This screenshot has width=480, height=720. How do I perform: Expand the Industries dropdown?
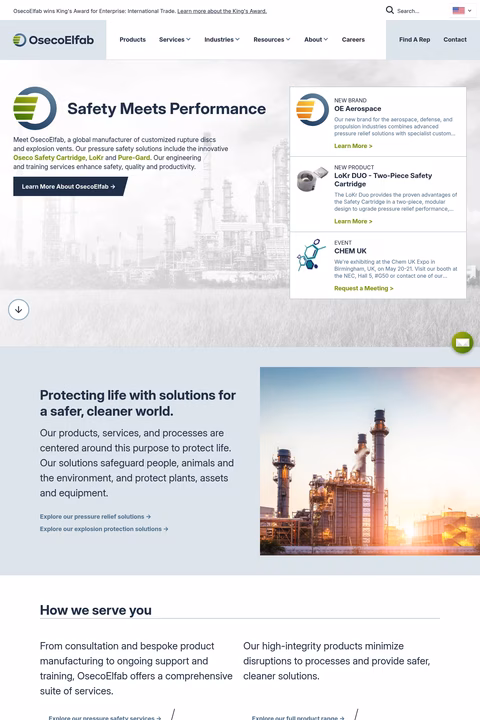coord(222,39)
